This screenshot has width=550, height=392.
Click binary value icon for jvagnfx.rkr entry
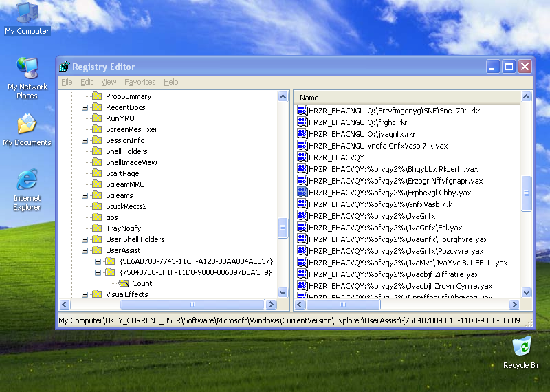tap(302, 133)
